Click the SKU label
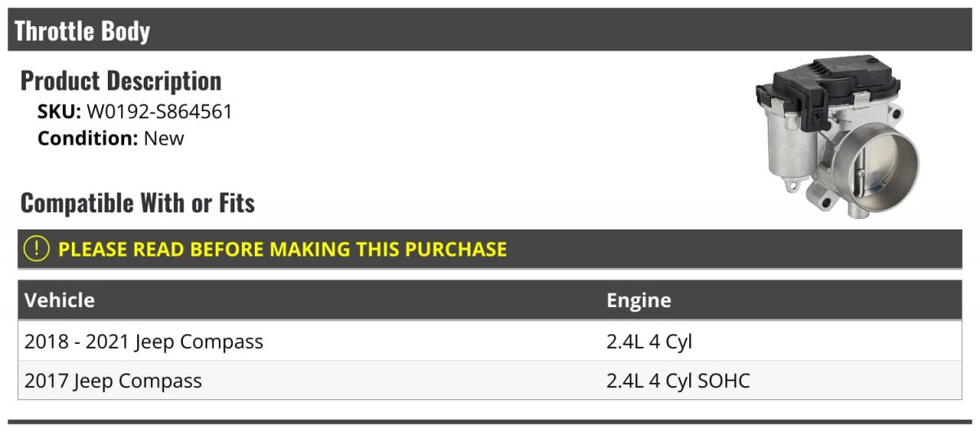The width and height of the screenshot is (980, 432). pos(59,112)
